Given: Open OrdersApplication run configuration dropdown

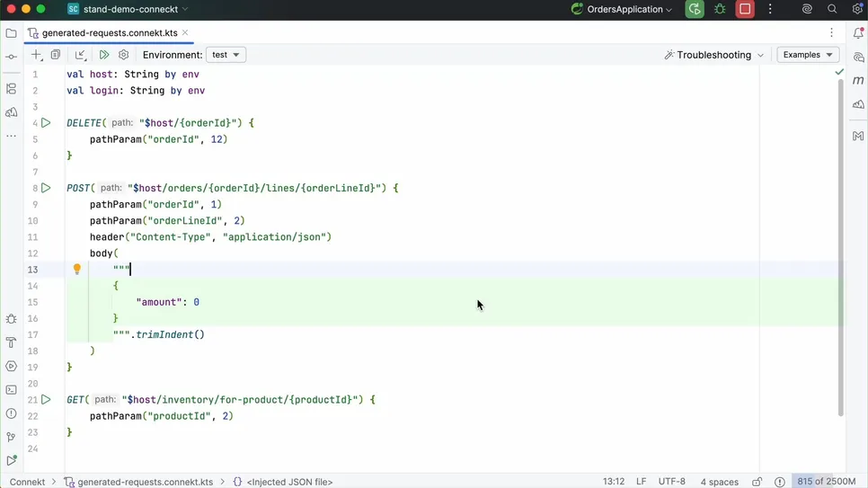Looking at the screenshot, I should pos(622,9).
